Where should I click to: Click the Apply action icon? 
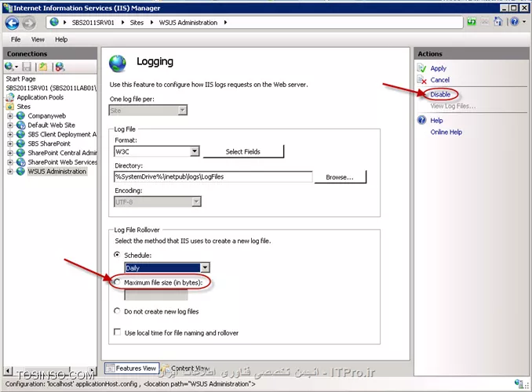421,68
